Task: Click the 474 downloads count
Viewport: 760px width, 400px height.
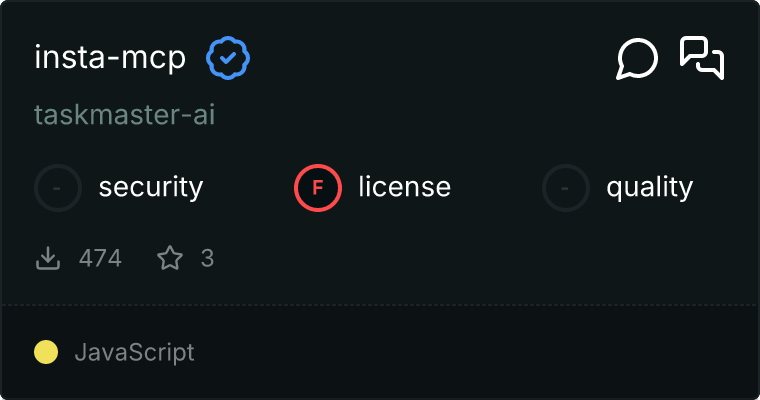Action: [100, 259]
